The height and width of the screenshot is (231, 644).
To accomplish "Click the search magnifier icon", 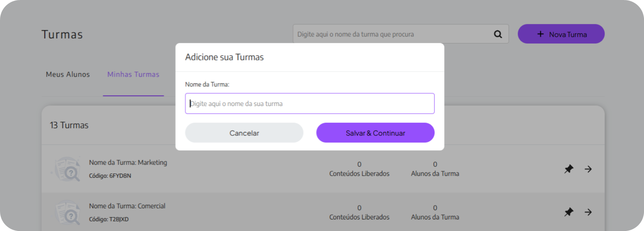I will 498,34.
